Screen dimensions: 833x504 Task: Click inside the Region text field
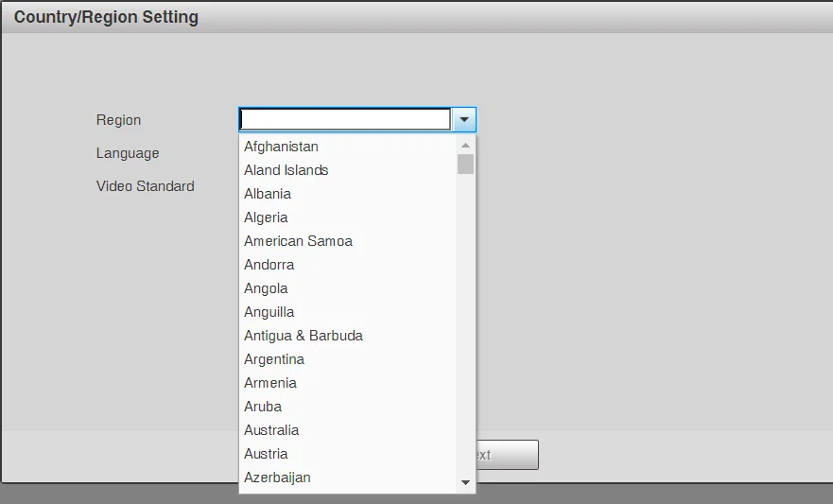pyautogui.click(x=345, y=119)
